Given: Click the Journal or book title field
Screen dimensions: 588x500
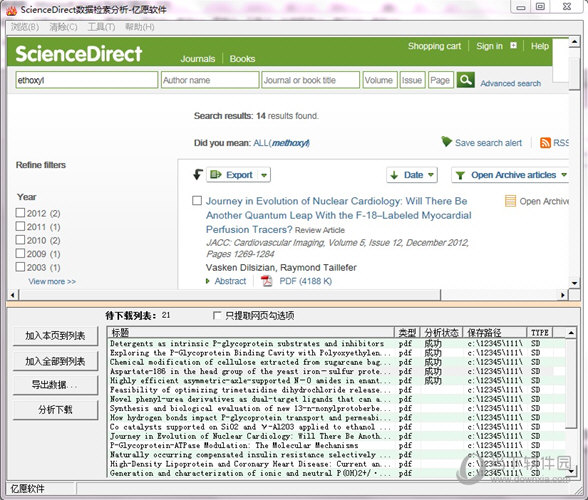Looking at the screenshot, I should coord(310,80).
